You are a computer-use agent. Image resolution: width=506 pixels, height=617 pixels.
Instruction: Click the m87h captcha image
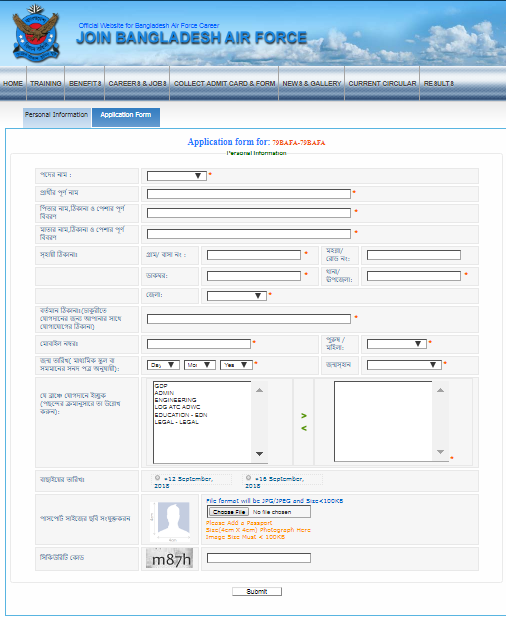[170, 558]
